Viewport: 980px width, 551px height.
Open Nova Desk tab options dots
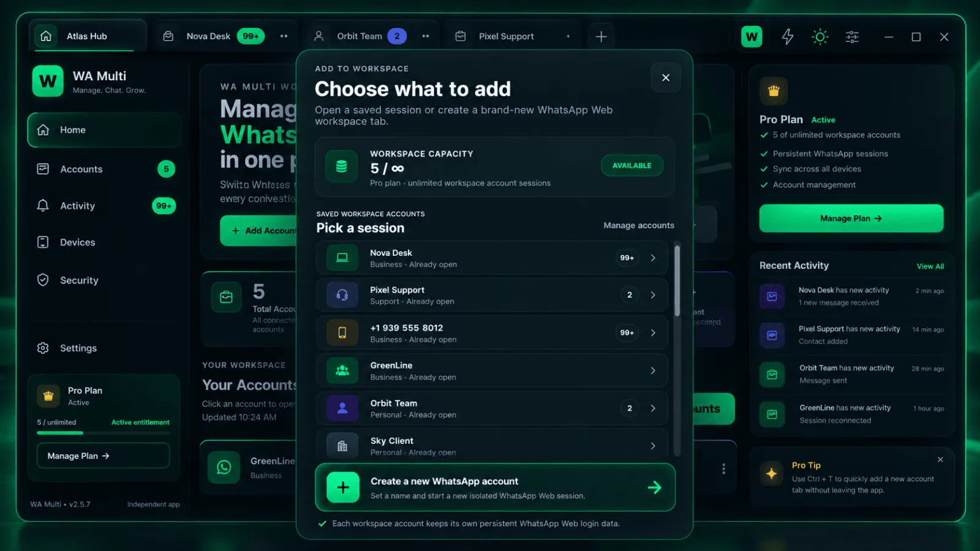[284, 36]
